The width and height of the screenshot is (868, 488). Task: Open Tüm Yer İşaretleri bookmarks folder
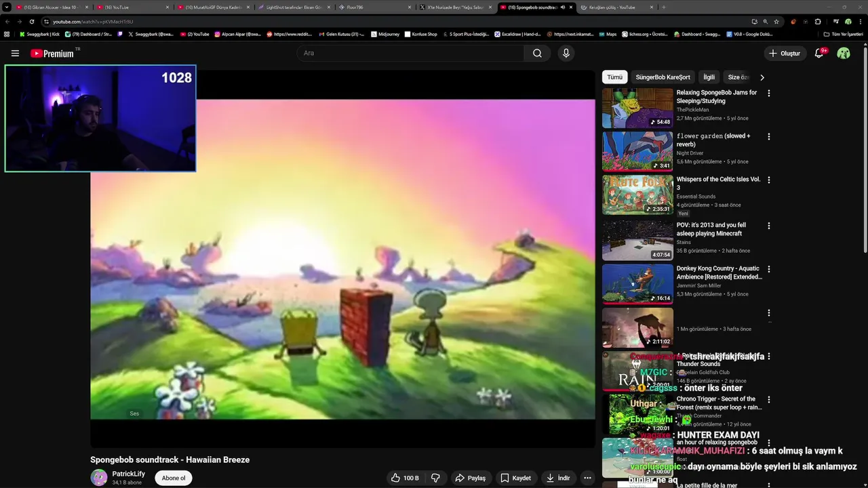[x=844, y=34]
